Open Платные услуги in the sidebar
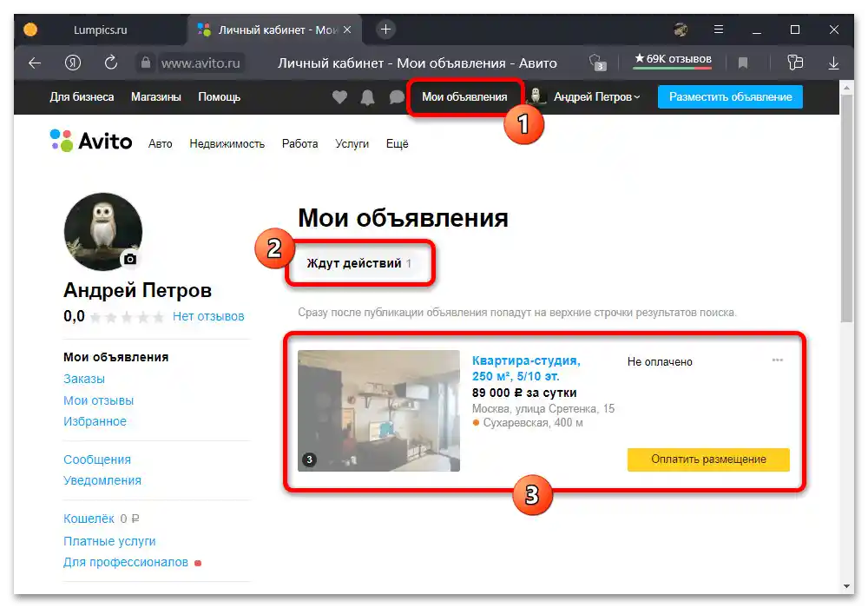Screen dimensions: 868x608 [x=109, y=541]
